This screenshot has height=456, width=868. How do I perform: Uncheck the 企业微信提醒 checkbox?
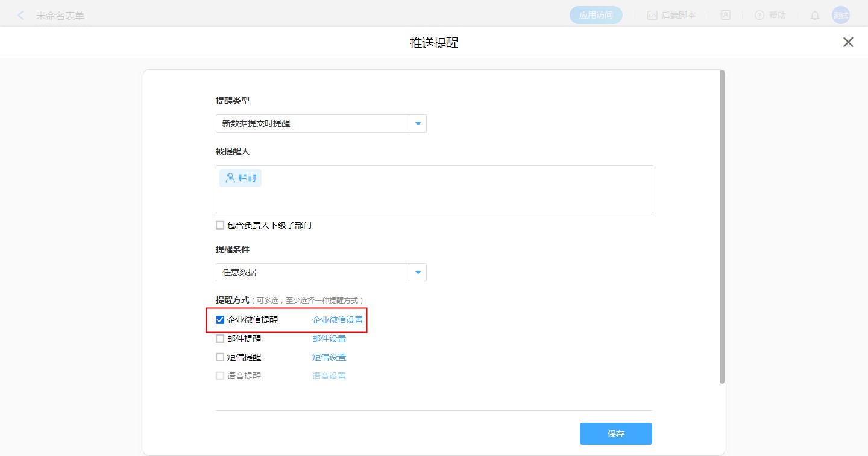click(x=220, y=320)
